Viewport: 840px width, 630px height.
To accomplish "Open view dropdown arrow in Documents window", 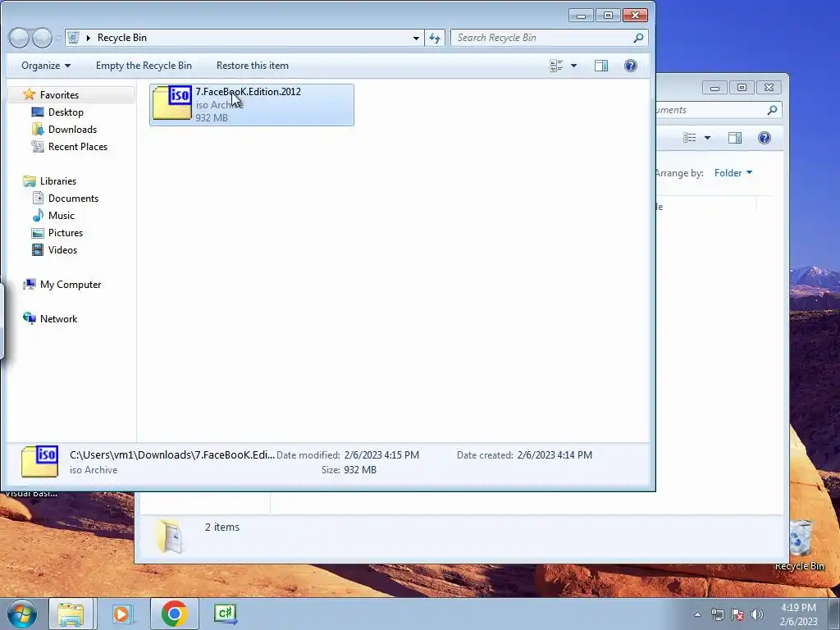I will pos(707,138).
